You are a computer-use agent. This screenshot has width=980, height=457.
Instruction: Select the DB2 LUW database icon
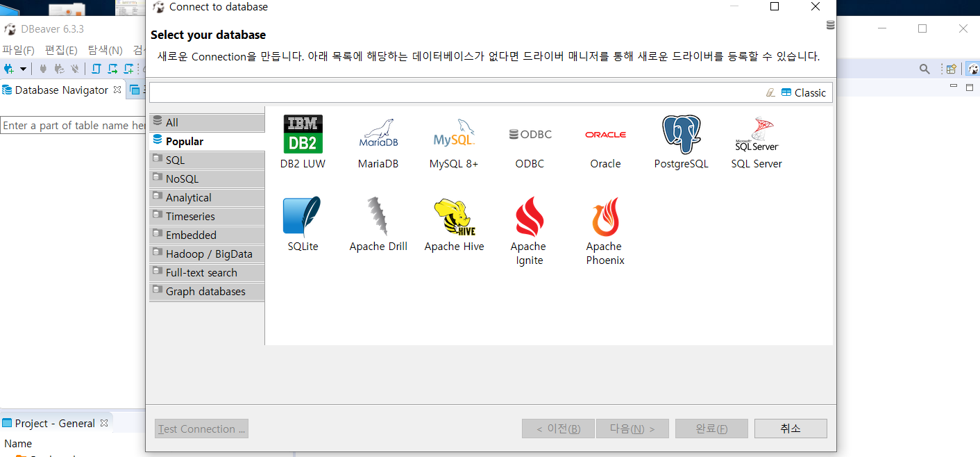[303, 135]
